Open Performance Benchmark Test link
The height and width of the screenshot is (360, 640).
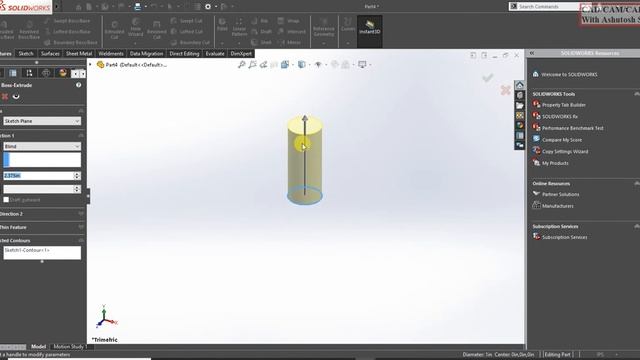point(573,128)
